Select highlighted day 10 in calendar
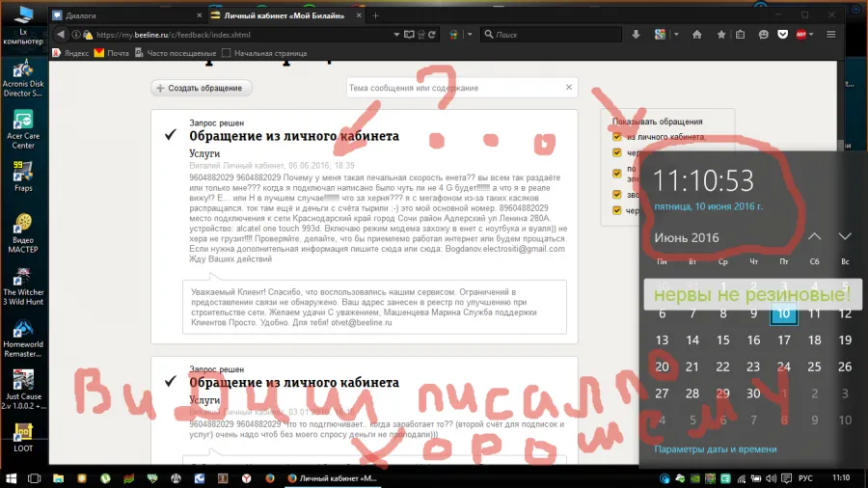The width and height of the screenshot is (868, 488). tap(784, 313)
